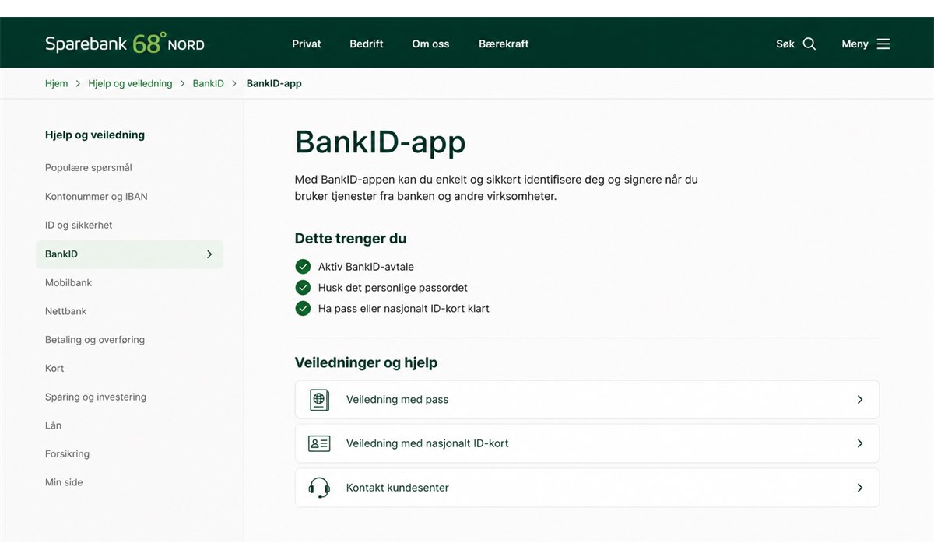Viewport: 934px width, 560px height.
Task: Click the passport icon beside Veiledning med pass
Action: (319, 400)
